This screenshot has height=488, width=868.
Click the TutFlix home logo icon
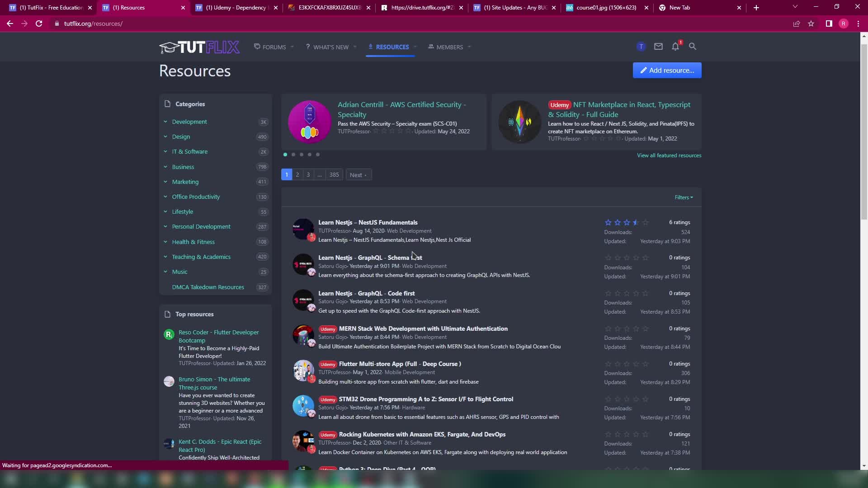199,47
